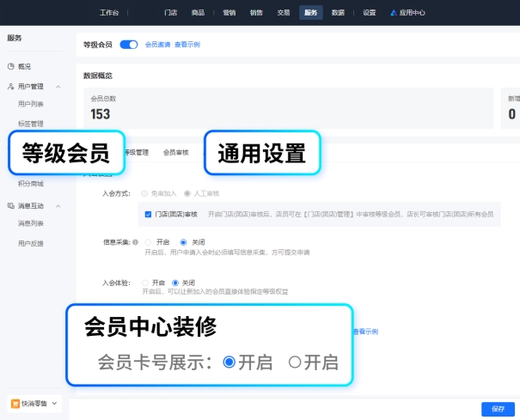Viewport: 520px width, 420px height.
Task: Collapse the 消息互动 sidebar group
Action: click(x=58, y=206)
